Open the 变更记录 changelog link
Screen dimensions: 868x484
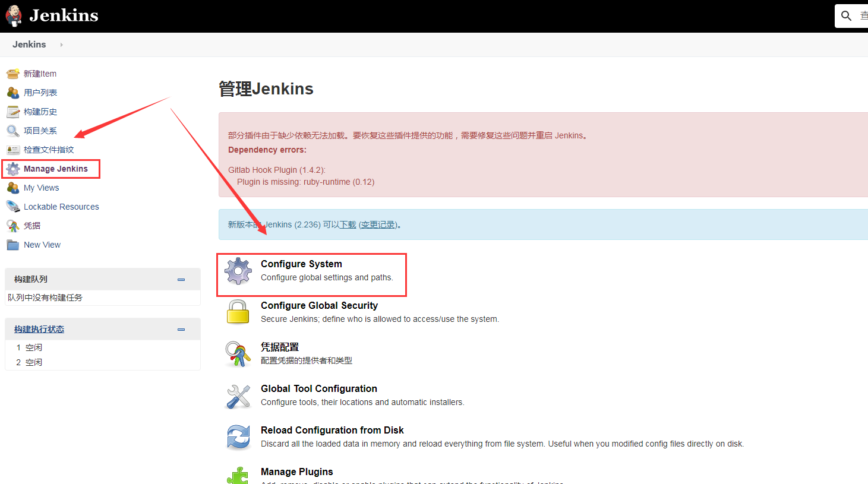378,224
